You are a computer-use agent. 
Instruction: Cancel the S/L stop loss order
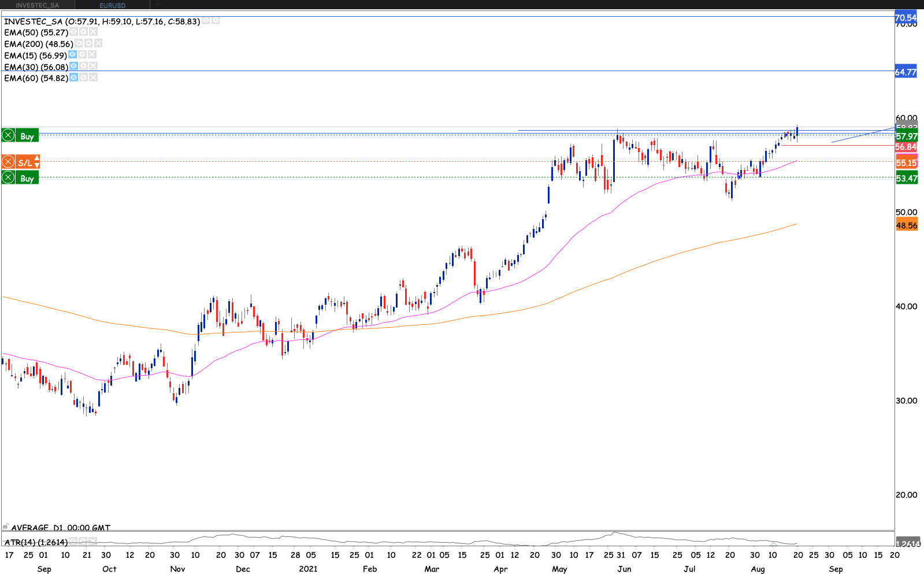point(8,162)
